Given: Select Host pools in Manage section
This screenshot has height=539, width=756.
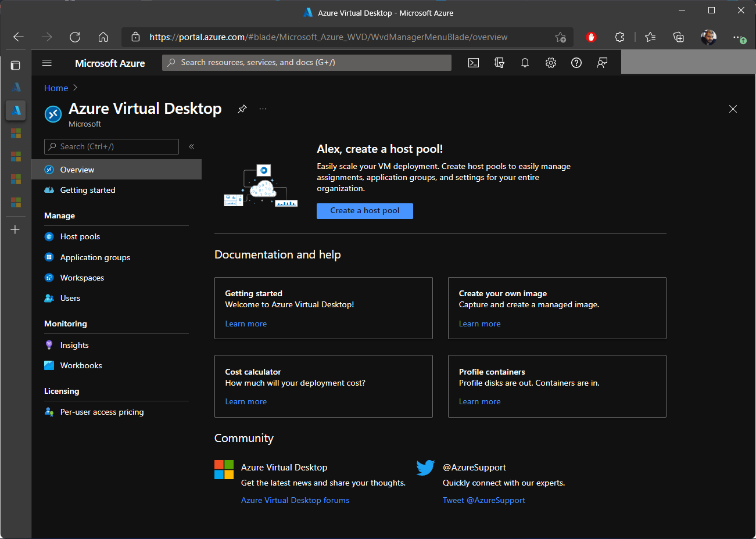Looking at the screenshot, I should (x=80, y=236).
